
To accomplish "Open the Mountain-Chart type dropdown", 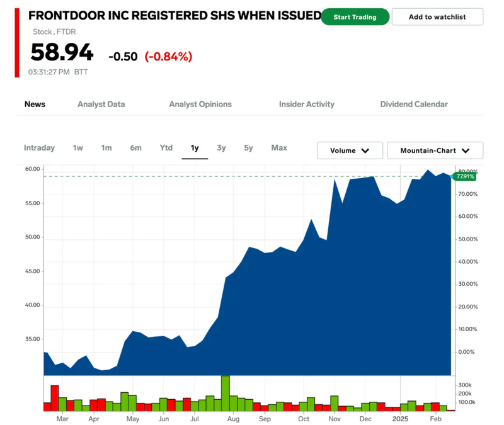I will click(x=435, y=150).
